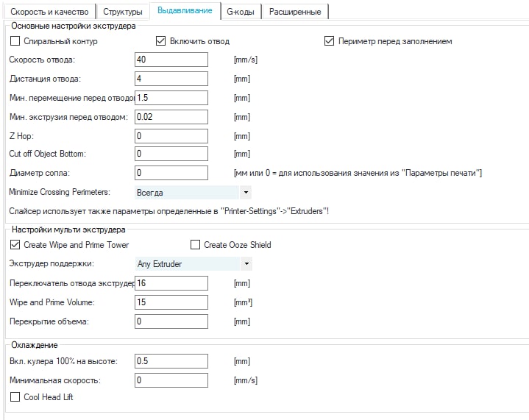This screenshot has height=420, width=529.
Task: Uncheck the Включить отвод checkbox
Action: tap(160, 41)
